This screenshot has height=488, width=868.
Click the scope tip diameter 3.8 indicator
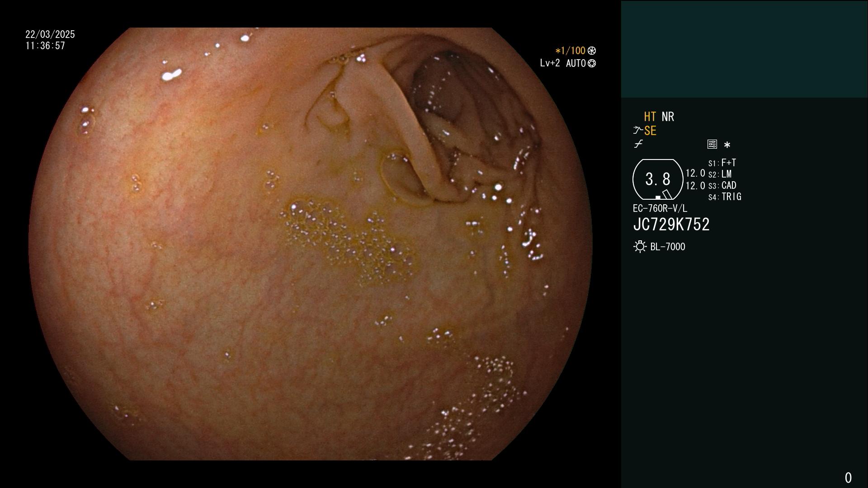pyautogui.click(x=658, y=179)
